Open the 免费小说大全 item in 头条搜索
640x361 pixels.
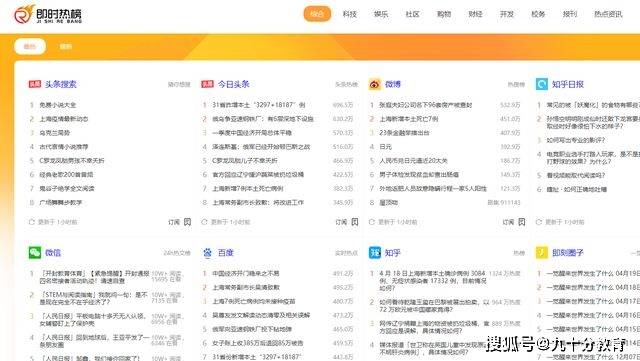58,105
